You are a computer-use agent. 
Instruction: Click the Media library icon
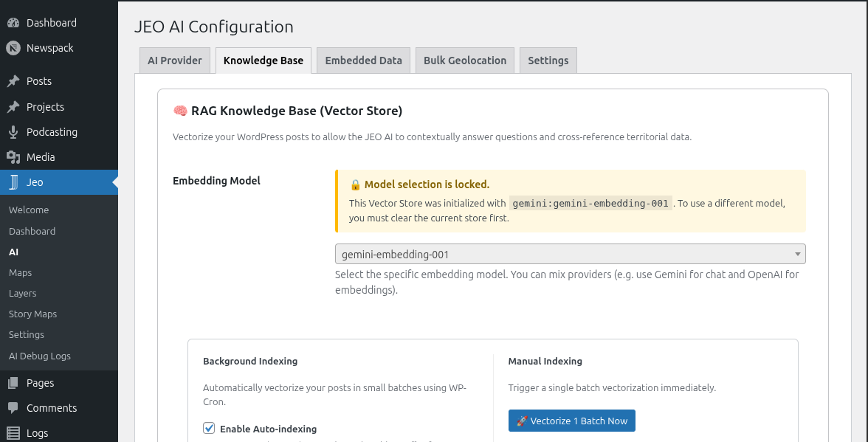pos(13,157)
